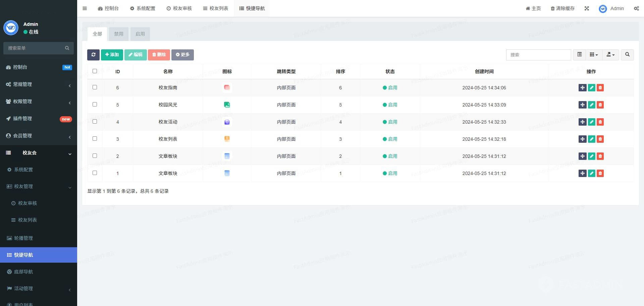Click the 校友列表 orange icon thumbnail

[227, 139]
